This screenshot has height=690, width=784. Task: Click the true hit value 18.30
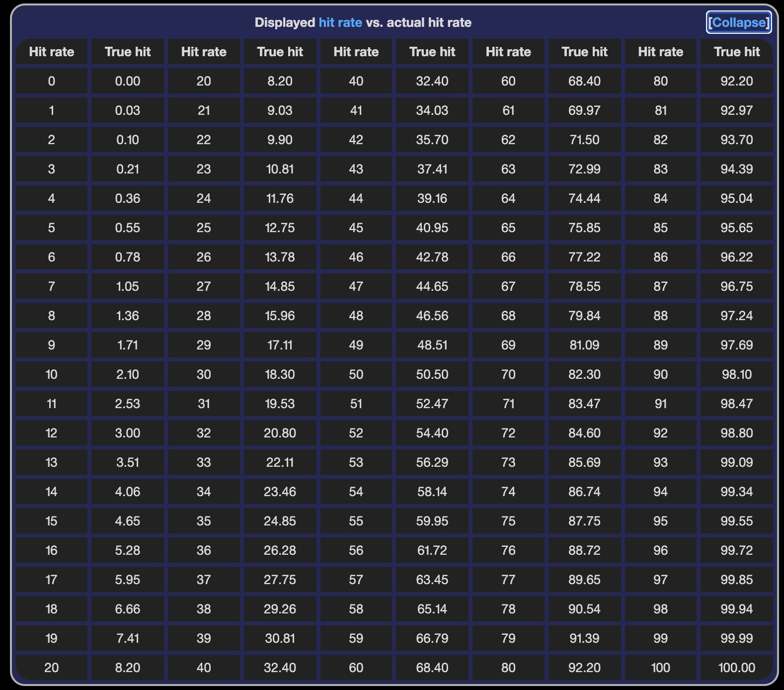pos(280,374)
